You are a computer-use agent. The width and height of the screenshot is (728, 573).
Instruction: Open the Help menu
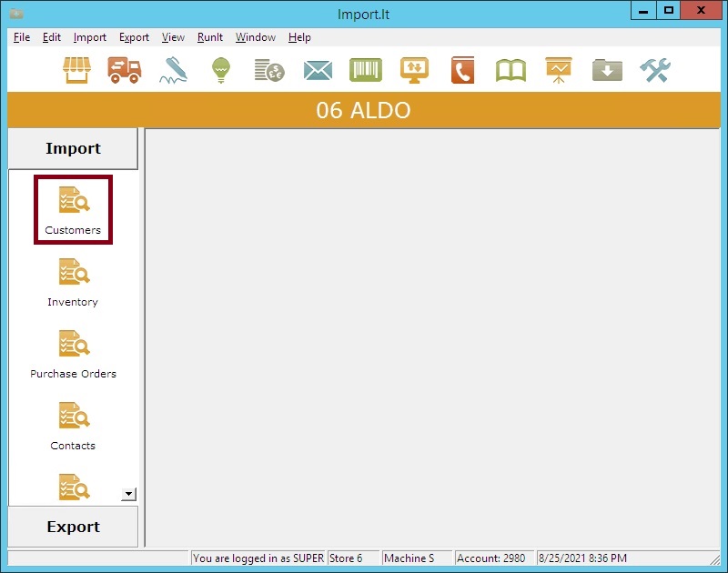click(299, 37)
